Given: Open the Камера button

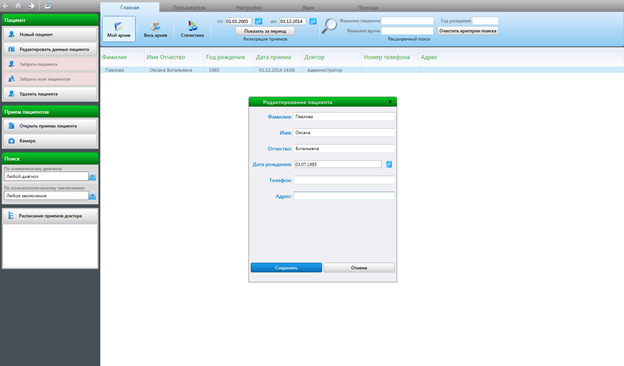Looking at the screenshot, I should [50, 141].
